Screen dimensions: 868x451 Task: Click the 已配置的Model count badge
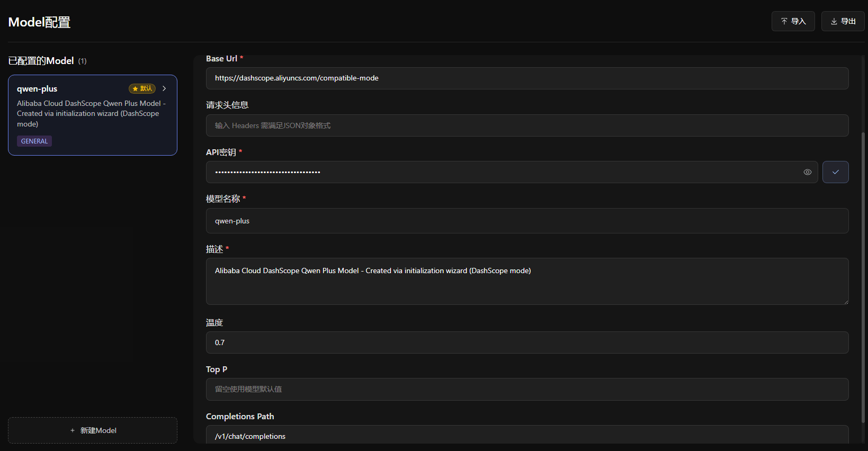point(83,61)
